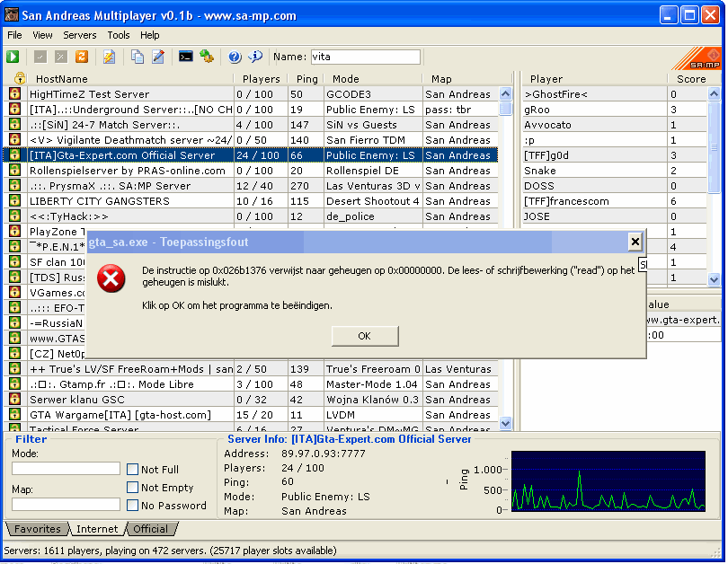The height and width of the screenshot is (564, 728).
Task: Click the grey Add Server checkmark icon
Action: coord(40,57)
